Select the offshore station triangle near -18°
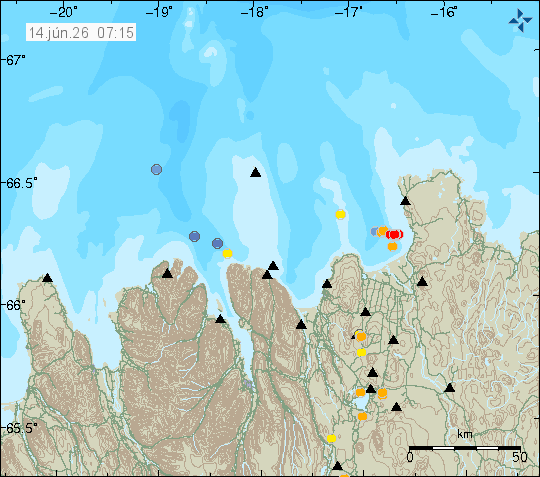 (x=256, y=173)
